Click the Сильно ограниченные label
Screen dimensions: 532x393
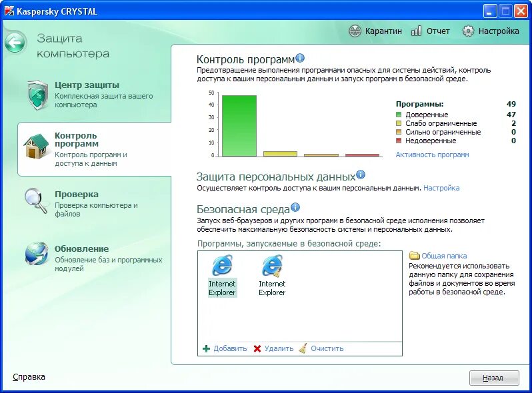click(443, 132)
